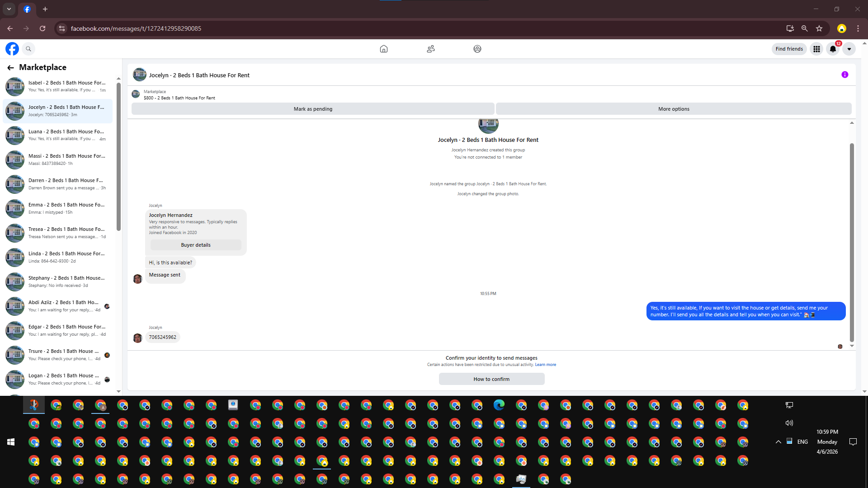Click the browser Back arrow
This screenshot has width=868, height=488.
coord(10,28)
